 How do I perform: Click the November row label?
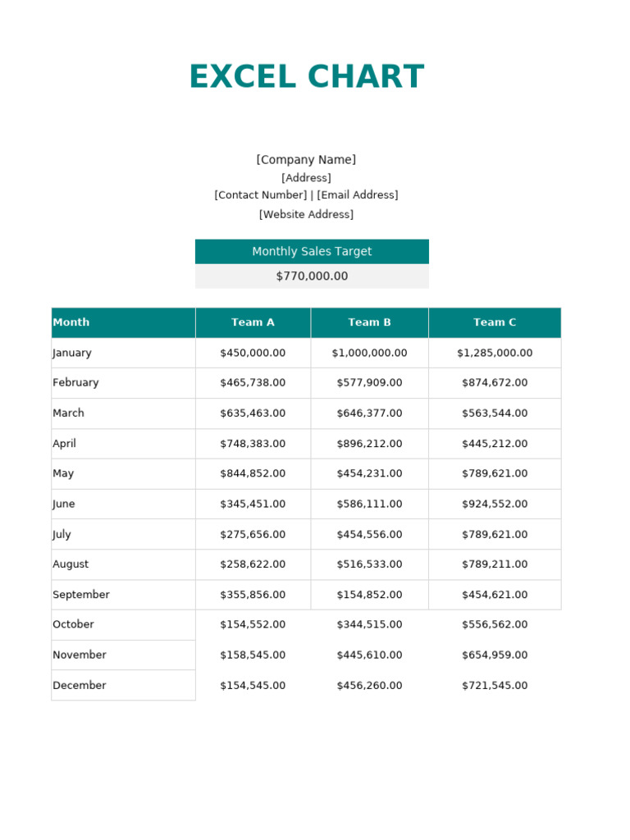tap(80, 655)
